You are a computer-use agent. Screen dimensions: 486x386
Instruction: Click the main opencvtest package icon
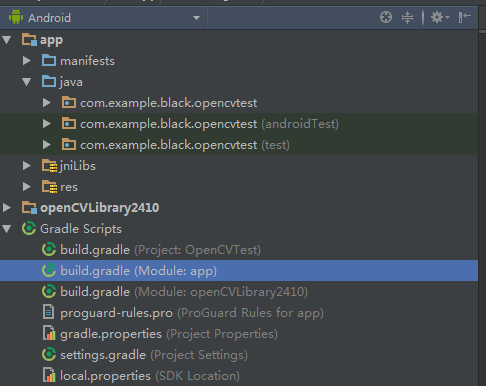coord(69,102)
